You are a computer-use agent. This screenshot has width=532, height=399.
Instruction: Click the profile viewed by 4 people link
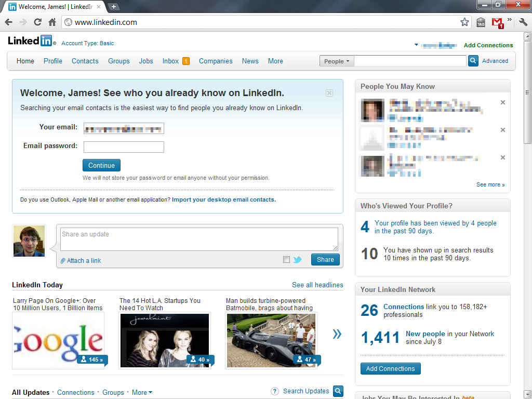[x=435, y=227]
